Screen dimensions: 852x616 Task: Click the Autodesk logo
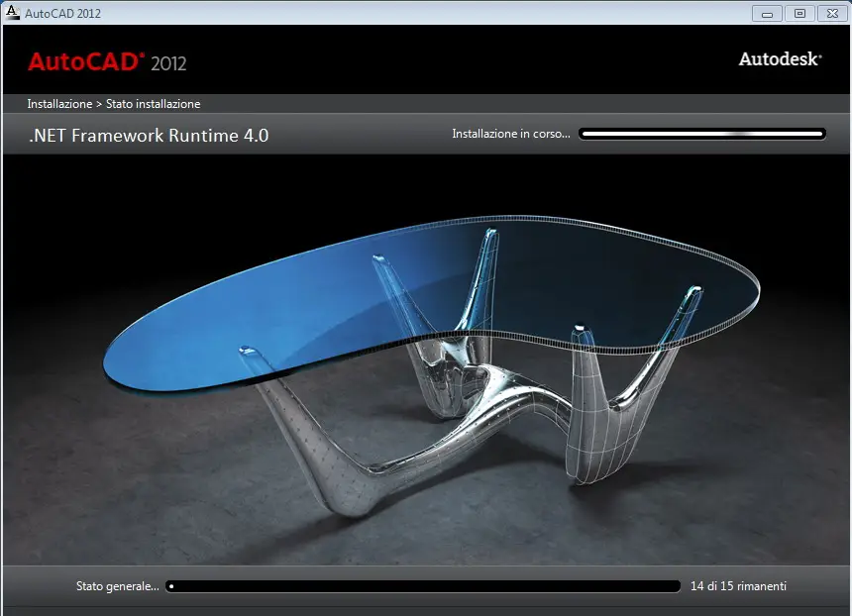[x=780, y=59]
